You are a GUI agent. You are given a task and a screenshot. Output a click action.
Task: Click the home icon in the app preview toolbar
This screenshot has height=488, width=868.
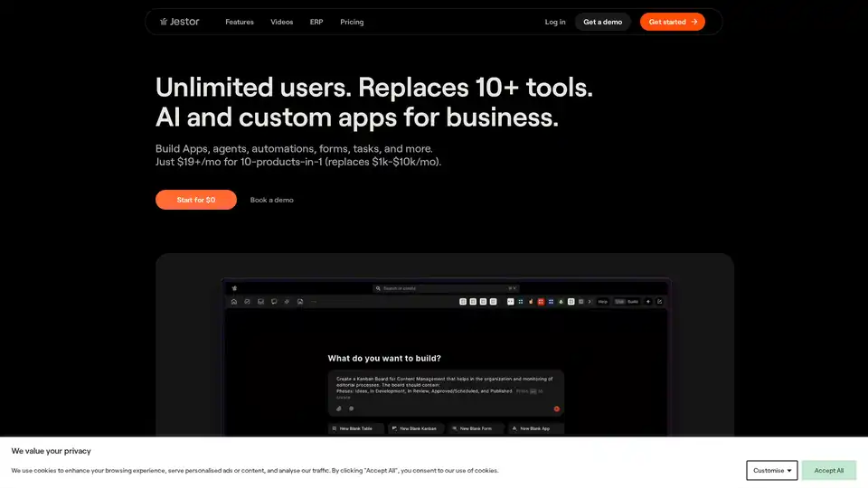pos(234,301)
